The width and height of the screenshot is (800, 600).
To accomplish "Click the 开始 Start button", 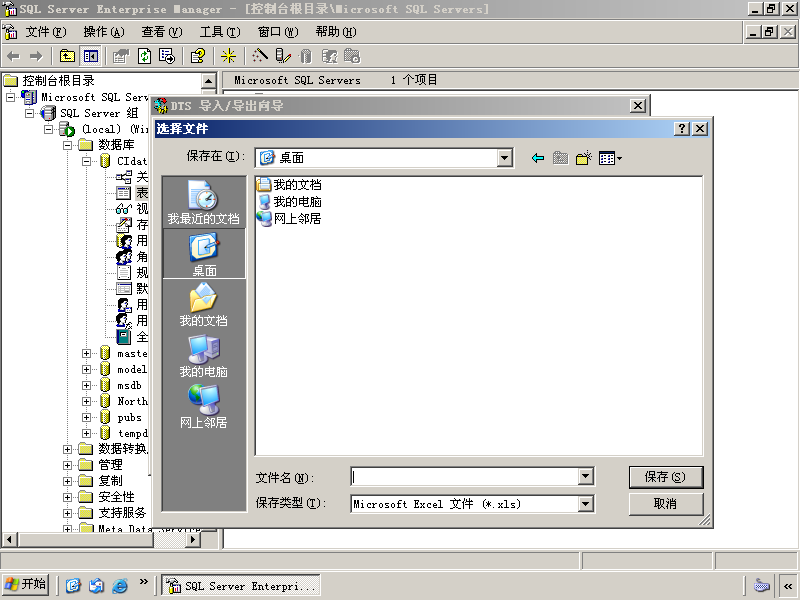I will [x=26, y=584].
